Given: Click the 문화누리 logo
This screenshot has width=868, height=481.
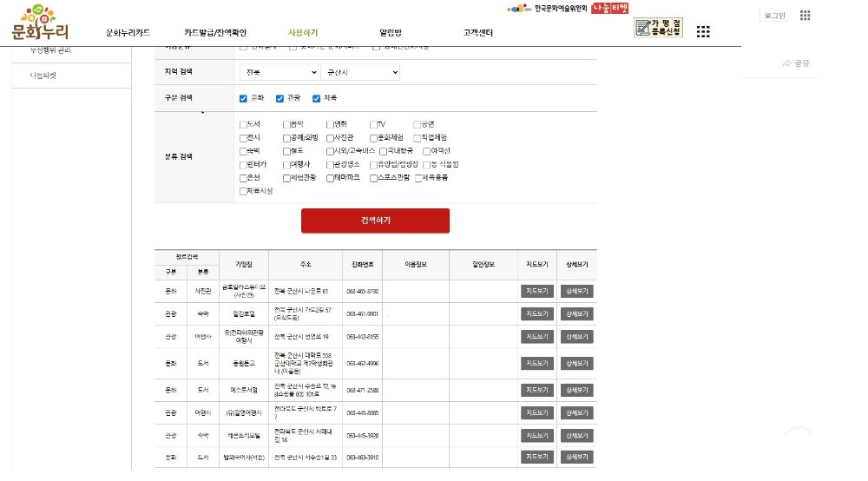Looking at the screenshot, I should pos(40,23).
